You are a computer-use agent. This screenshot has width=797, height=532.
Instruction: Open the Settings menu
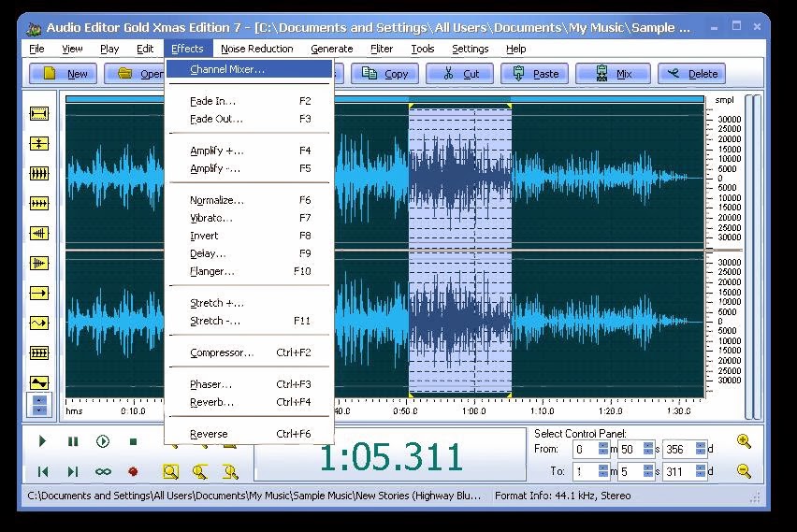click(x=471, y=49)
